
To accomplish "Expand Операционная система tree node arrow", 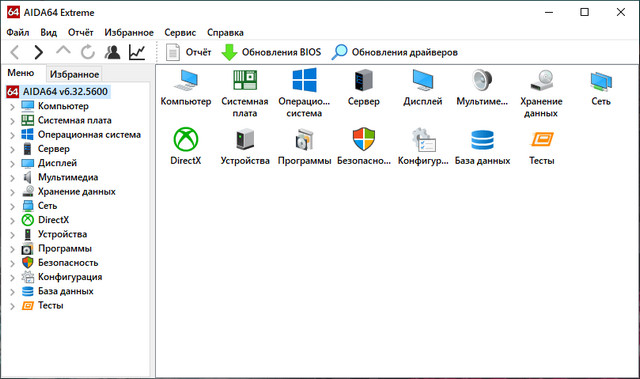I will (x=12, y=135).
